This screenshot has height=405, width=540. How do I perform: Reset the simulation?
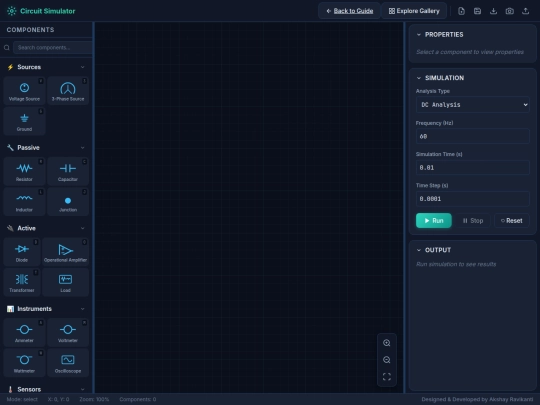coord(512,221)
